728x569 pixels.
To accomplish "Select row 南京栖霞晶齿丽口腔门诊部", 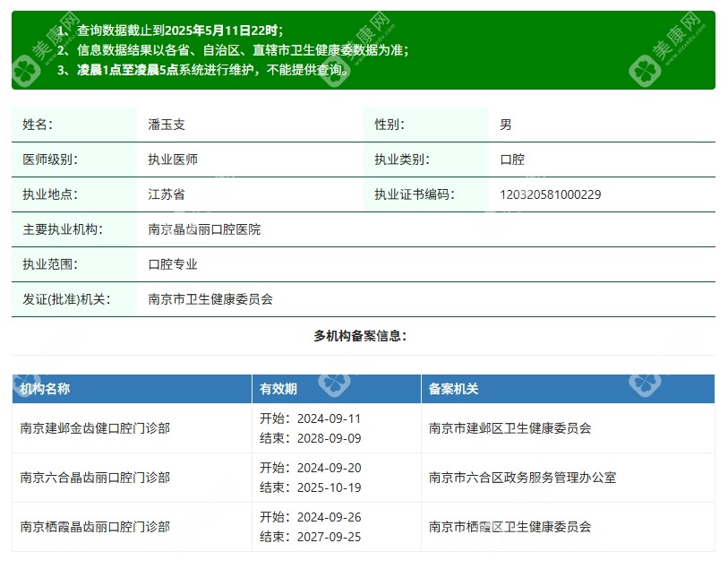I will click(364, 527).
